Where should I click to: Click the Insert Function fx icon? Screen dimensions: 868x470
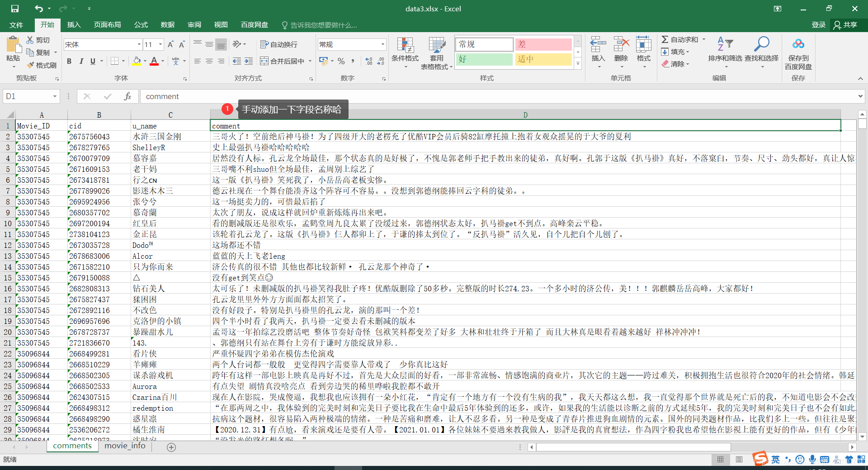pyautogui.click(x=127, y=96)
